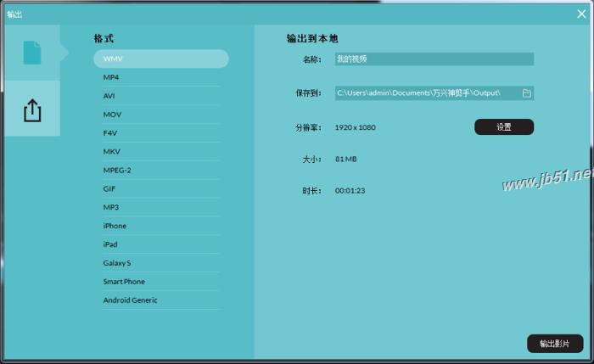Select Smart Phone preset
Screen dimensions: 594x364
point(161,282)
